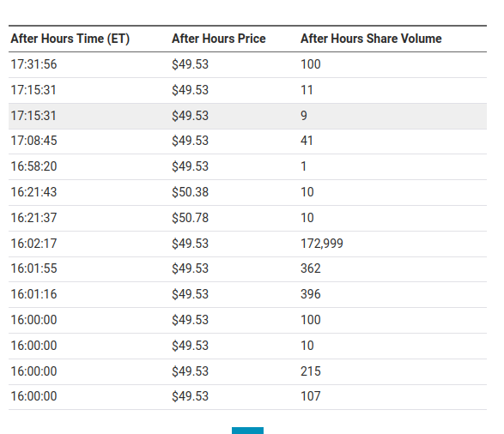Select the 16:01:55 trade row
The width and height of the screenshot is (504, 434).
(x=247, y=269)
